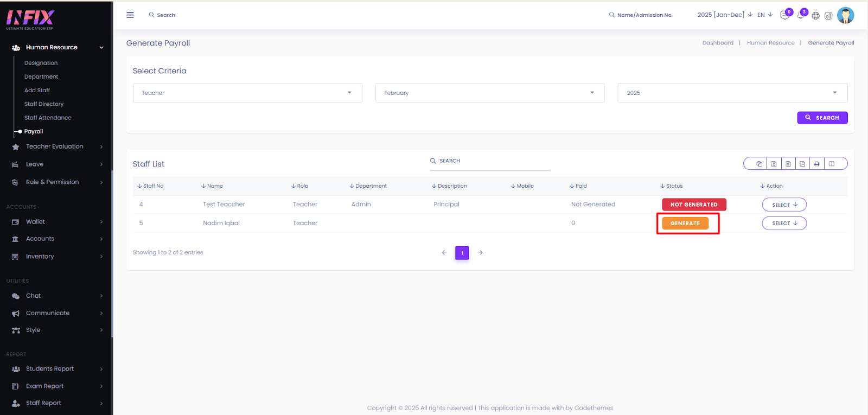The width and height of the screenshot is (868, 415).
Task: Open the Designation submenu item
Action: 41,63
